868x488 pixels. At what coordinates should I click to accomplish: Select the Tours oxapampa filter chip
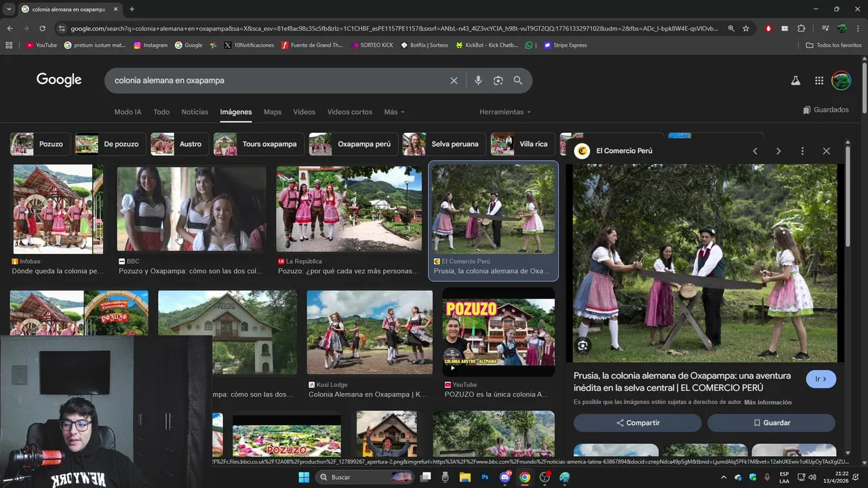tap(258, 144)
